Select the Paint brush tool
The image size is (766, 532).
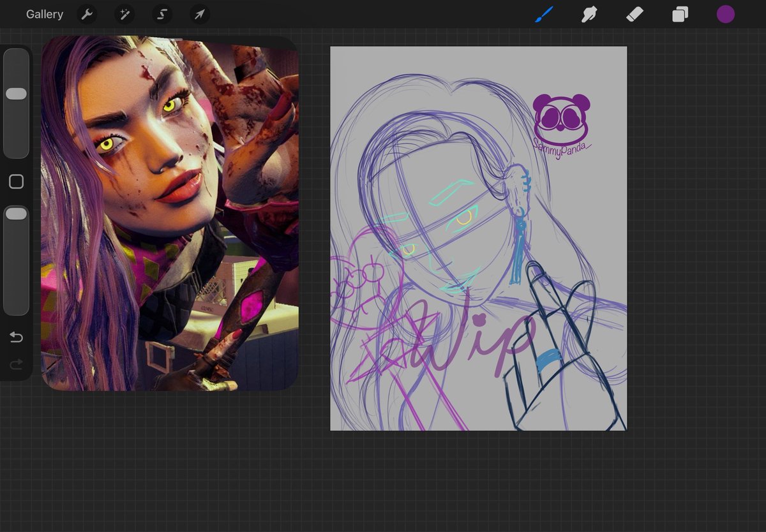pyautogui.click(x=544, y=14)
